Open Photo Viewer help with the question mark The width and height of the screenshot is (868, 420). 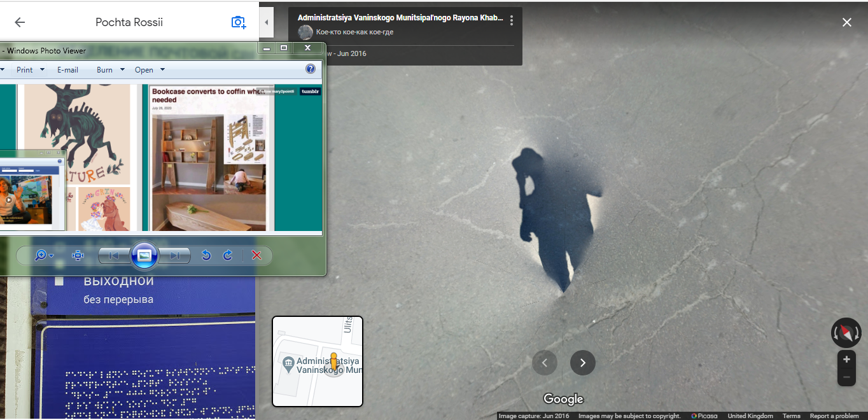[x=311, y=69]
